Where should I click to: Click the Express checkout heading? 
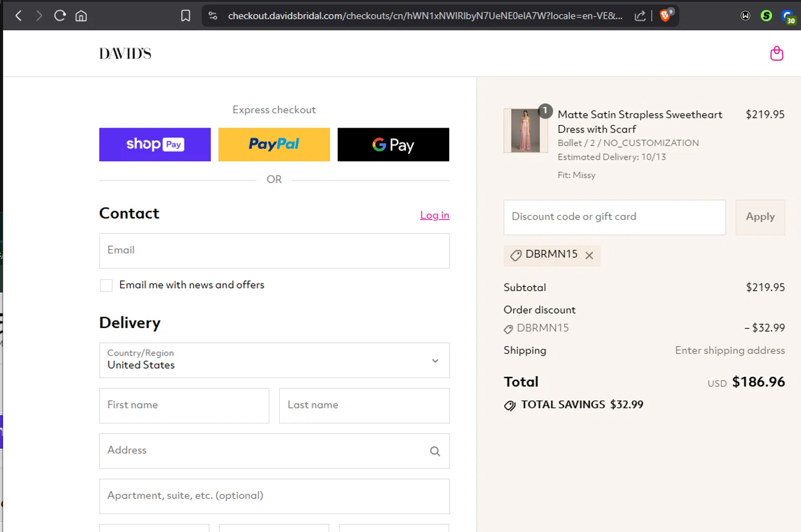tap(274, 109)
